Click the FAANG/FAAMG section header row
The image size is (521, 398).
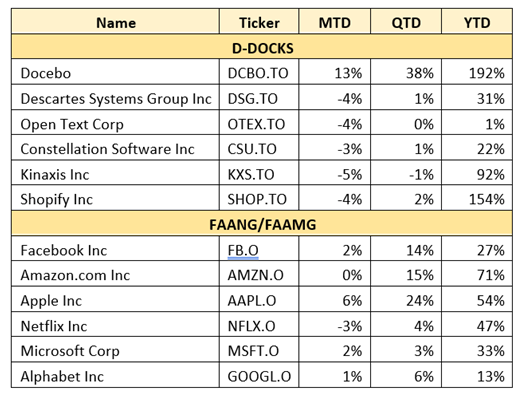262,224
